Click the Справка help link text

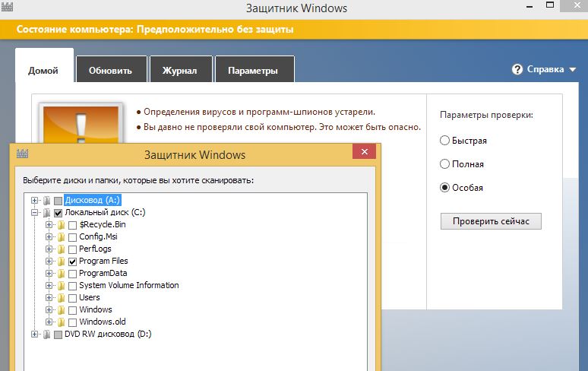point(545,69)
